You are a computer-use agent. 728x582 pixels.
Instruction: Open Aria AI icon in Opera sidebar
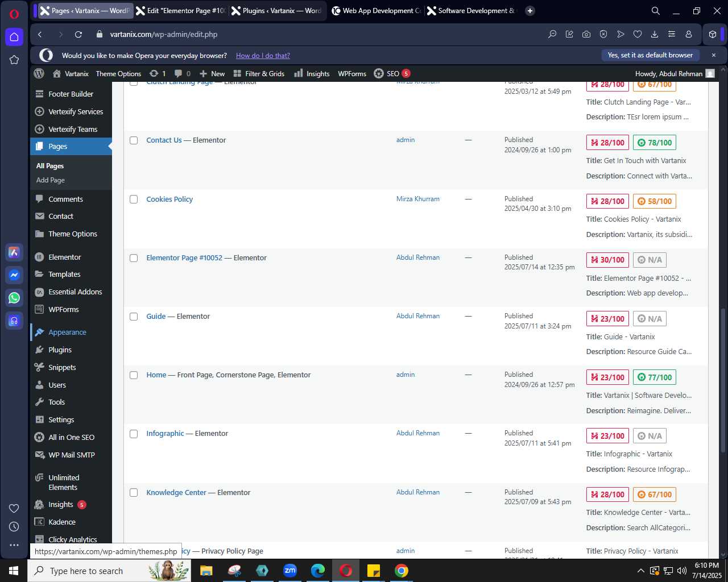click(x=14, y=252)
